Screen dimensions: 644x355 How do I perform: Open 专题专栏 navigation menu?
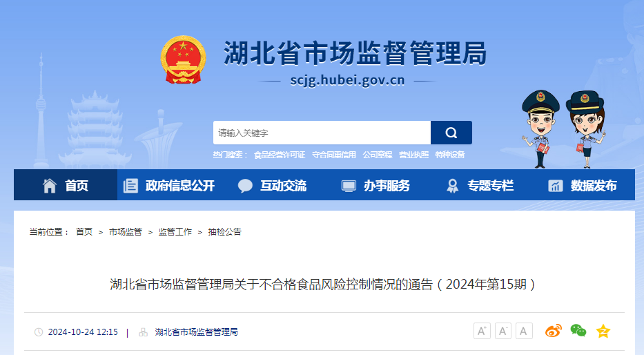(480, 185)
